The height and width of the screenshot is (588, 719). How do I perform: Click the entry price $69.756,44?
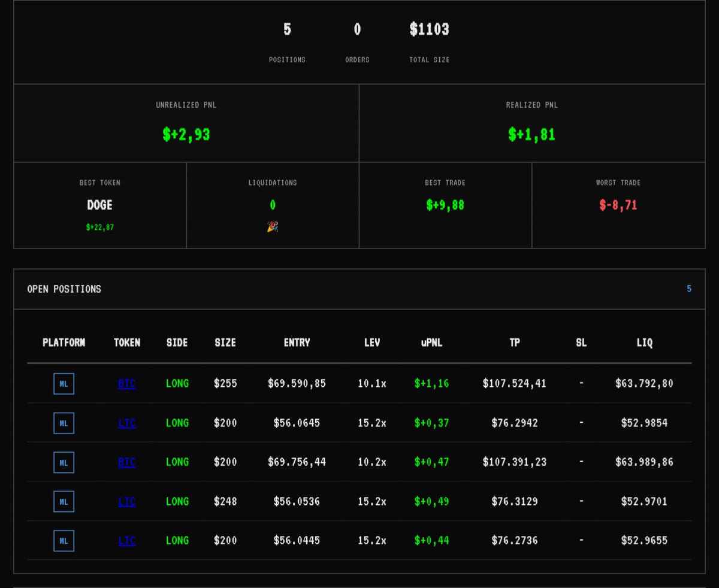tap(297, 462)
